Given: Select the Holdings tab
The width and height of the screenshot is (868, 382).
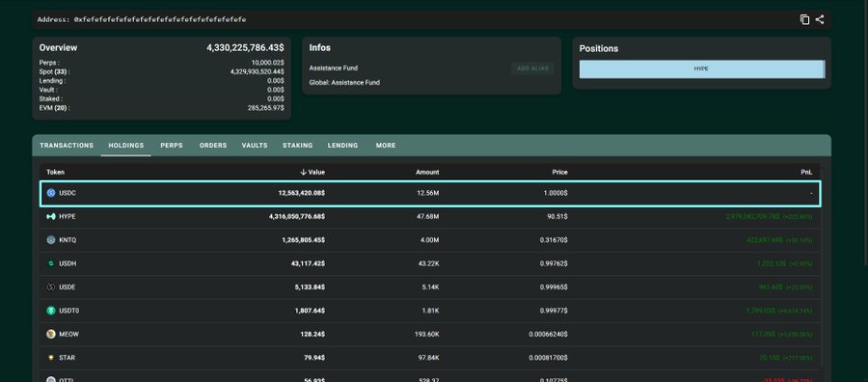Looking at the screenshot, I should [x=125, y=145].
